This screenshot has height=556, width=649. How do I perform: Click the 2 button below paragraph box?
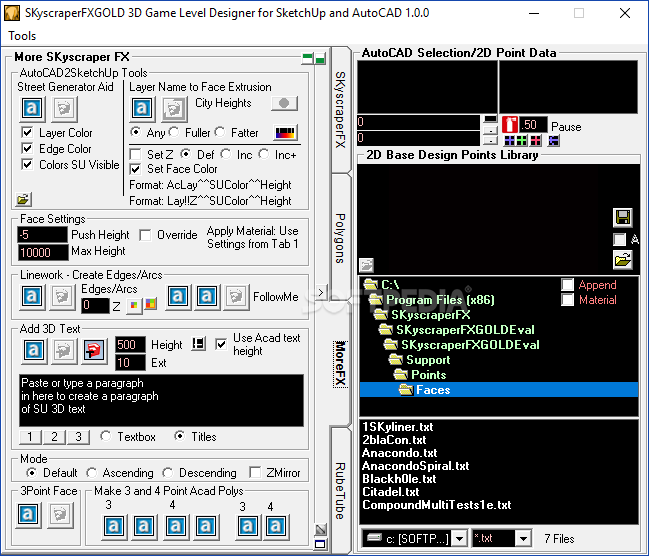(x=54, y=437)
